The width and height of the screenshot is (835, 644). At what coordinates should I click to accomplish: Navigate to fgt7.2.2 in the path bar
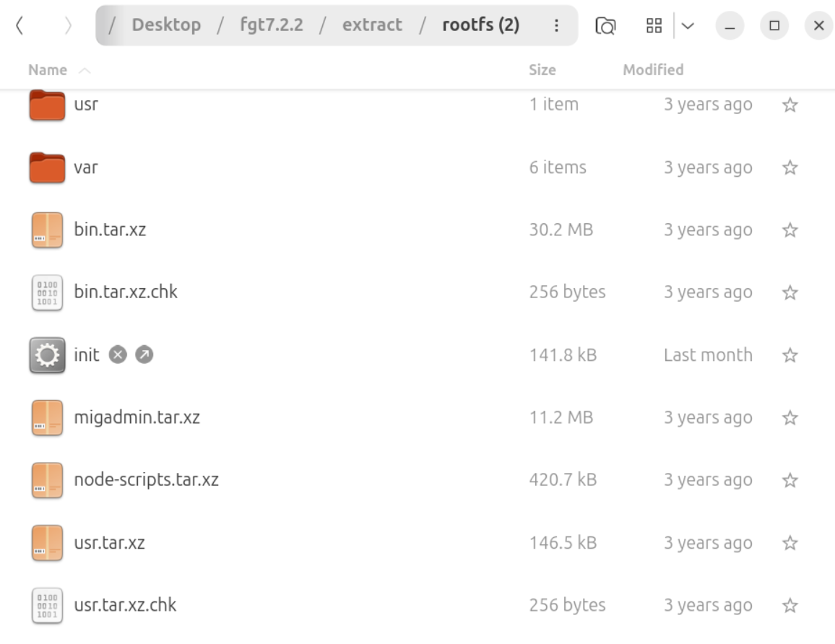[x=272, y=25]
